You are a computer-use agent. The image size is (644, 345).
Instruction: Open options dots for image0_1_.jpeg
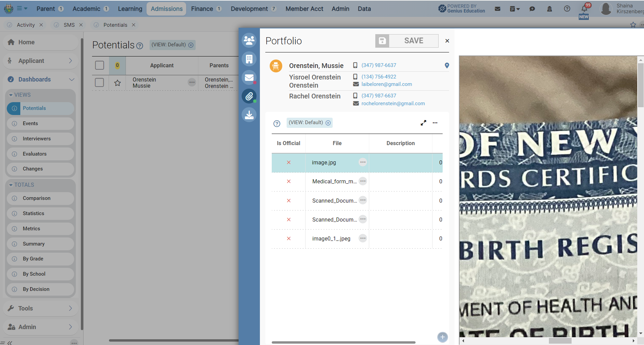pyautogui.click(x=363, y=238)
